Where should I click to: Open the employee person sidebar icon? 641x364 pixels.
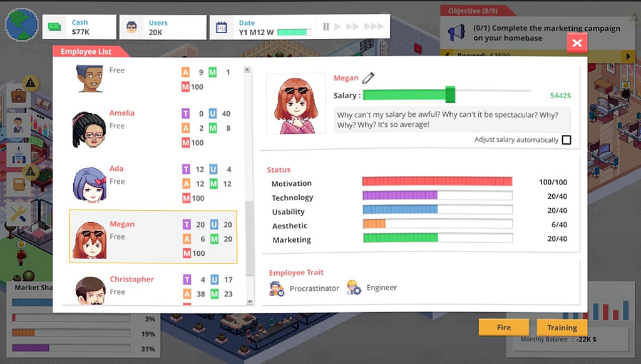(18, 124)
